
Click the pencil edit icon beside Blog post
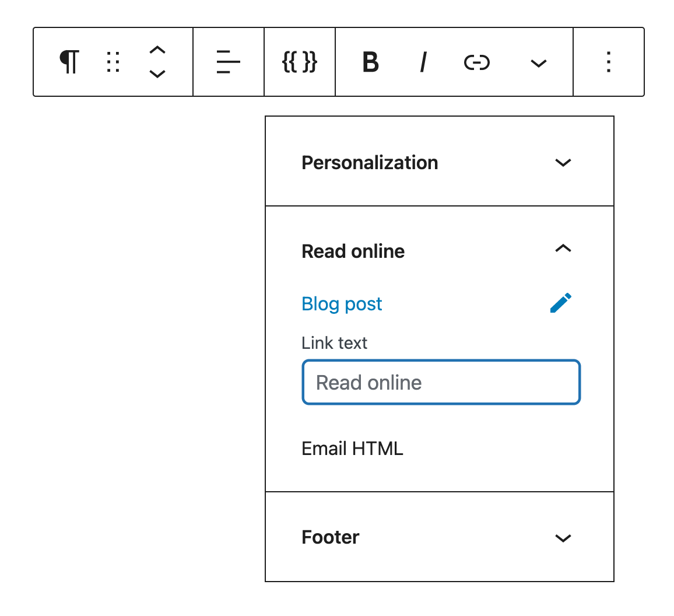(x=561, y=303)
